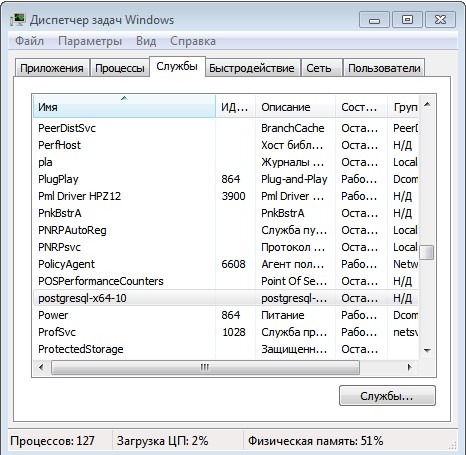Image resolution: width=466 pixels, height=455 pixels.
Task: Click the Point Of Se... description cell
Action: [294, 281]
